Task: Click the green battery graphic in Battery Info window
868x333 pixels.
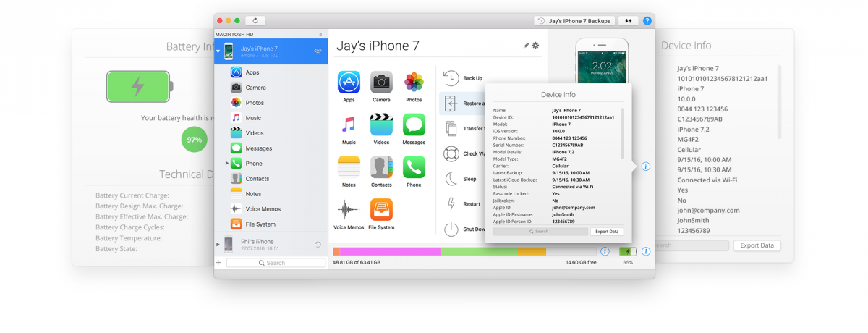Action: point(140,86)
